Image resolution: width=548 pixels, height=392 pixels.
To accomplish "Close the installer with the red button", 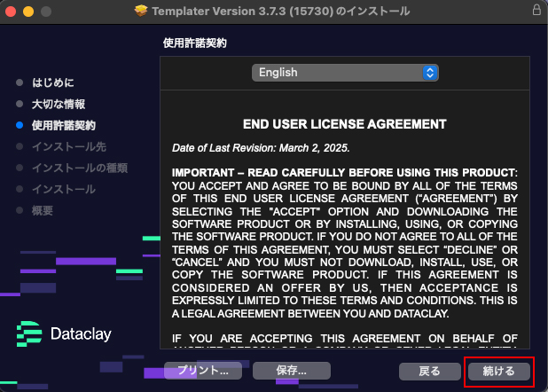I will pyautogui.click(x=12, y=12).
